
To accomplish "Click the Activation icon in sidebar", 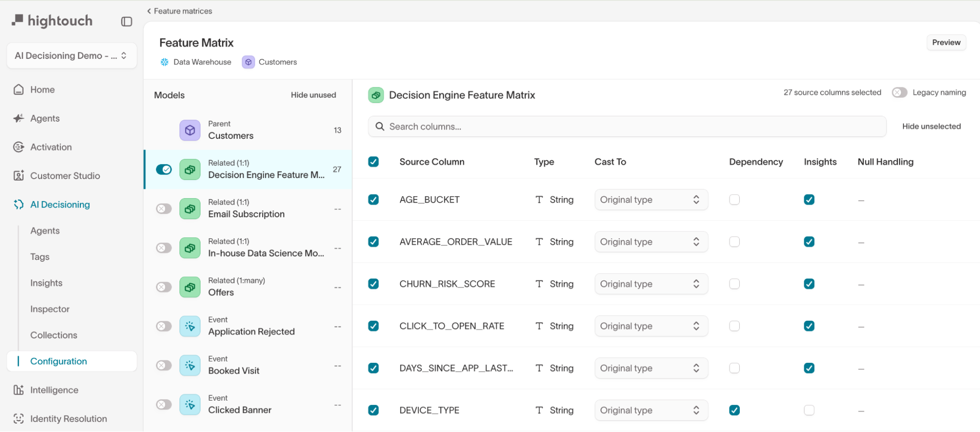I will tap(19, 147).
